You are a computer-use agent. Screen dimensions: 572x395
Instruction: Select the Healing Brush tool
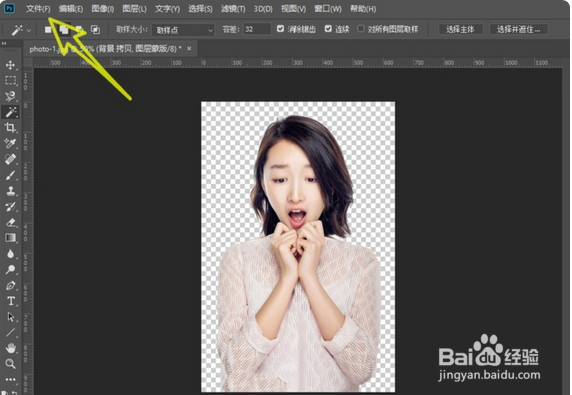point(10,159)
